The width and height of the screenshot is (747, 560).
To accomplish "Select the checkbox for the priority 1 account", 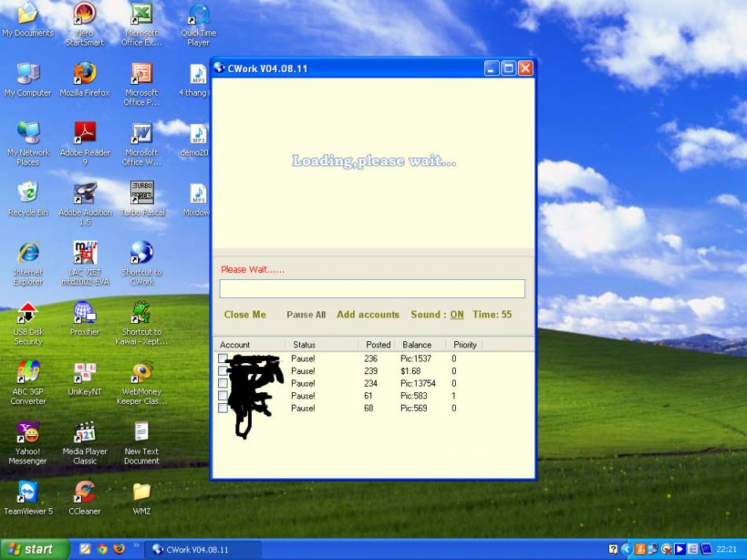I will [x=223, y=396].
